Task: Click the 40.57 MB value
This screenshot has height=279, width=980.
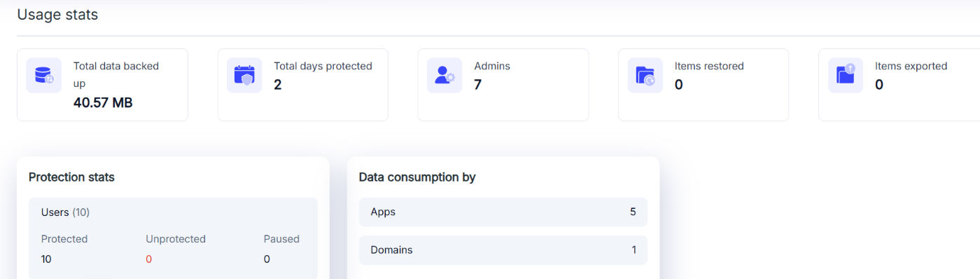Action: pyautogui.click(x=103, y=103)
